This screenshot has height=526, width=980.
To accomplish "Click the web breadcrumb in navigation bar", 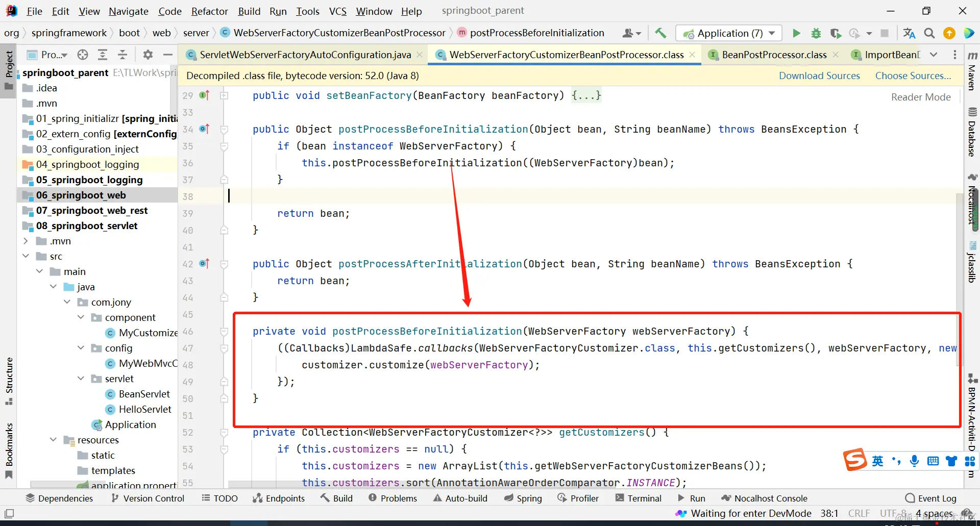I will 161,33.
